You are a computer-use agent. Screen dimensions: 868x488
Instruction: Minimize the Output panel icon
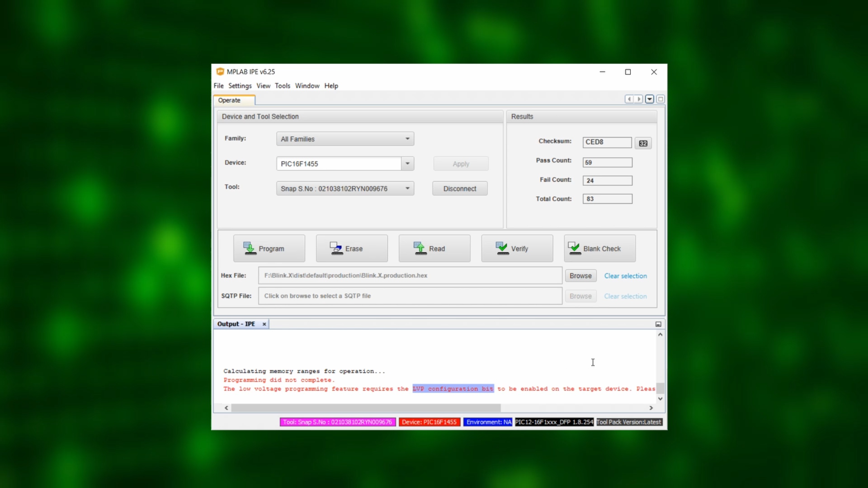click(658, 324)
